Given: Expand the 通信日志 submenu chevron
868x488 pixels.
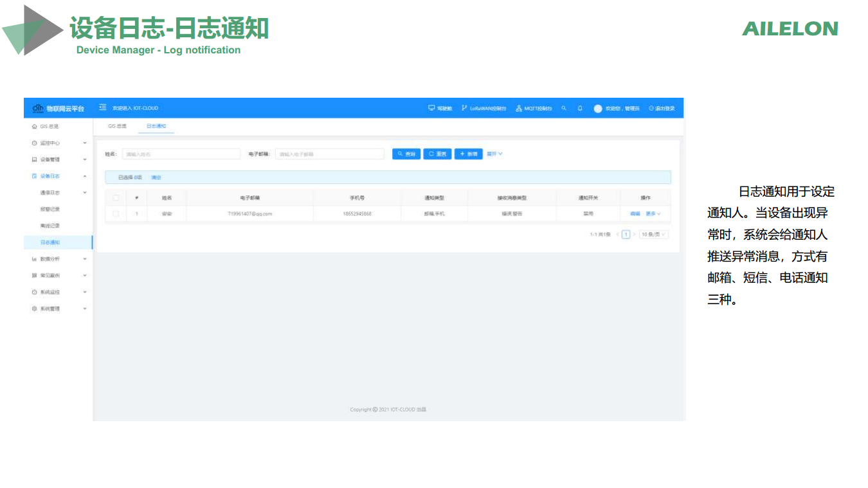Looking at the screenshot, I should tap(85, 192).
